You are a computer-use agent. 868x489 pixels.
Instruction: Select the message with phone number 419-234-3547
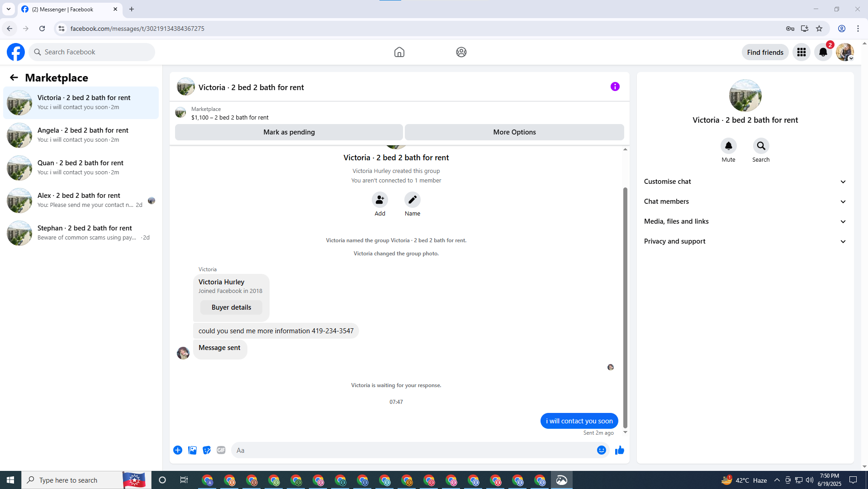tap(276, 331)
